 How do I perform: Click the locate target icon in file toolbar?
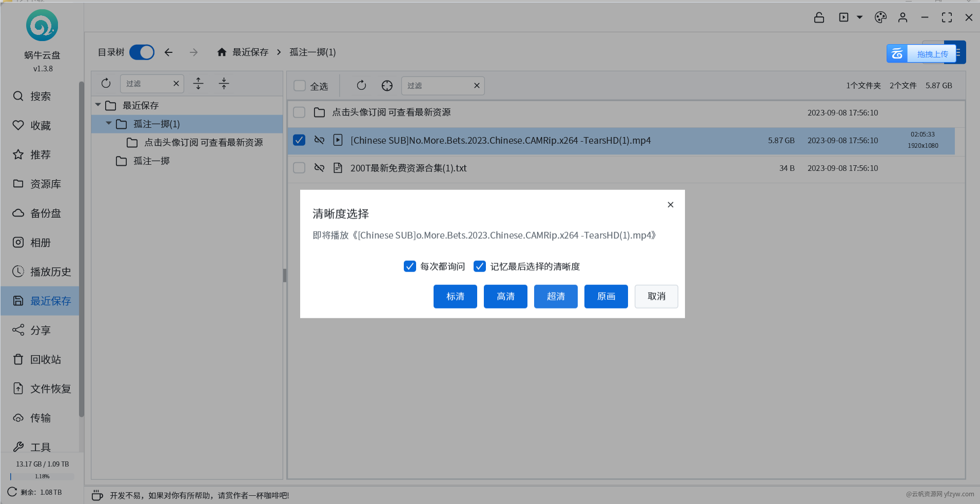(387, 86)
